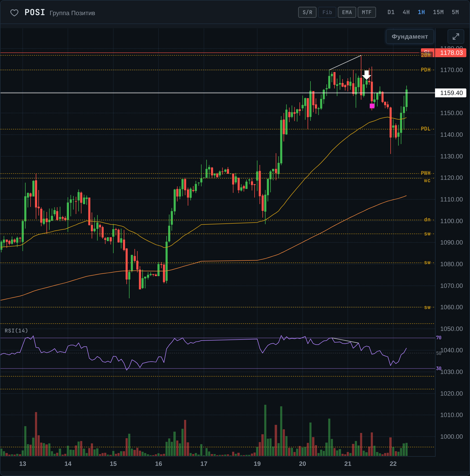Image resolution: width=470 pixels, height=476 pixels.
Task: Click the PDH level label
Action: tap(426, 70)
